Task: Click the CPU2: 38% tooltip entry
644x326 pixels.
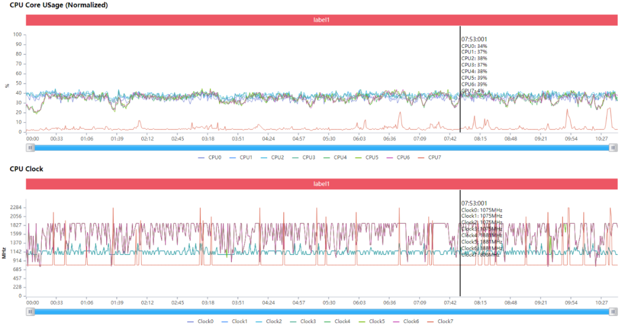Action: click(x=474, y=59)
